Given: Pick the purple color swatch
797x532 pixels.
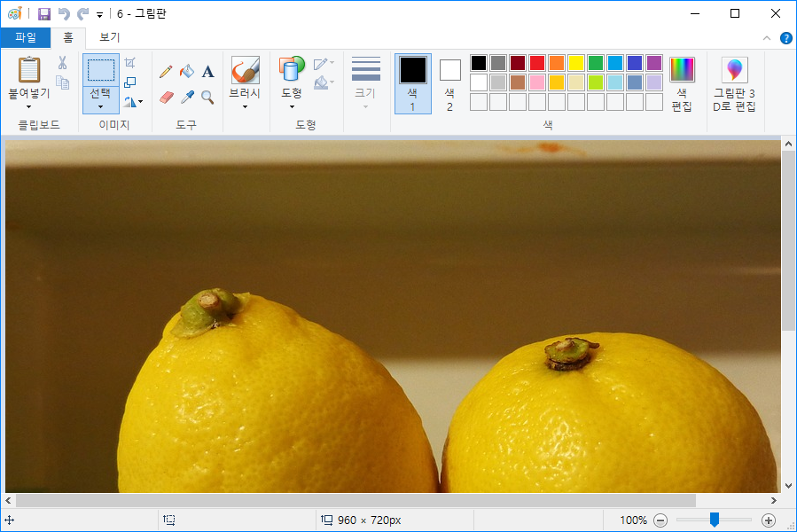Looking at the screenshot, I should 653,63.
